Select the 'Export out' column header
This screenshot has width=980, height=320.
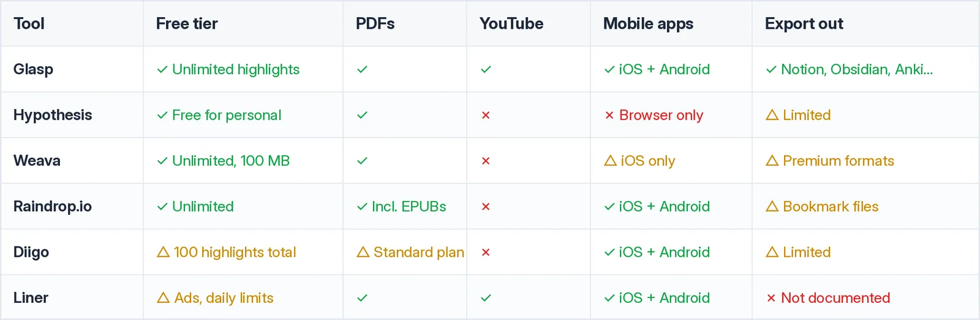pyautogui.click(x=804, y=23)
